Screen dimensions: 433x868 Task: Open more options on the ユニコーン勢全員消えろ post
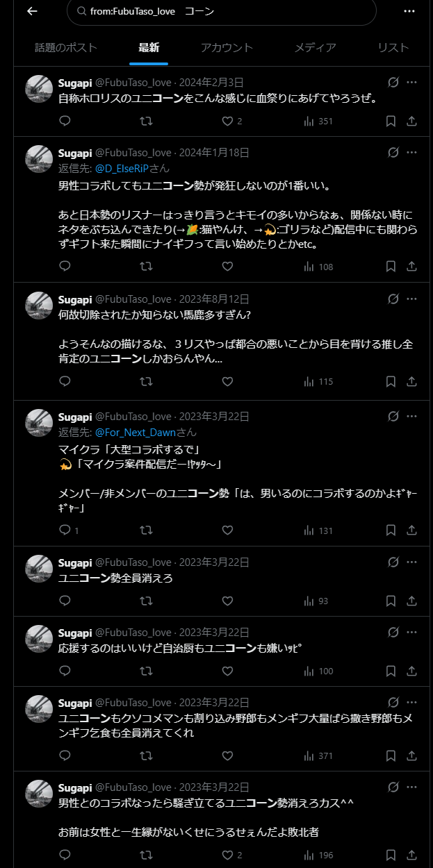click(x=411, y=561)
